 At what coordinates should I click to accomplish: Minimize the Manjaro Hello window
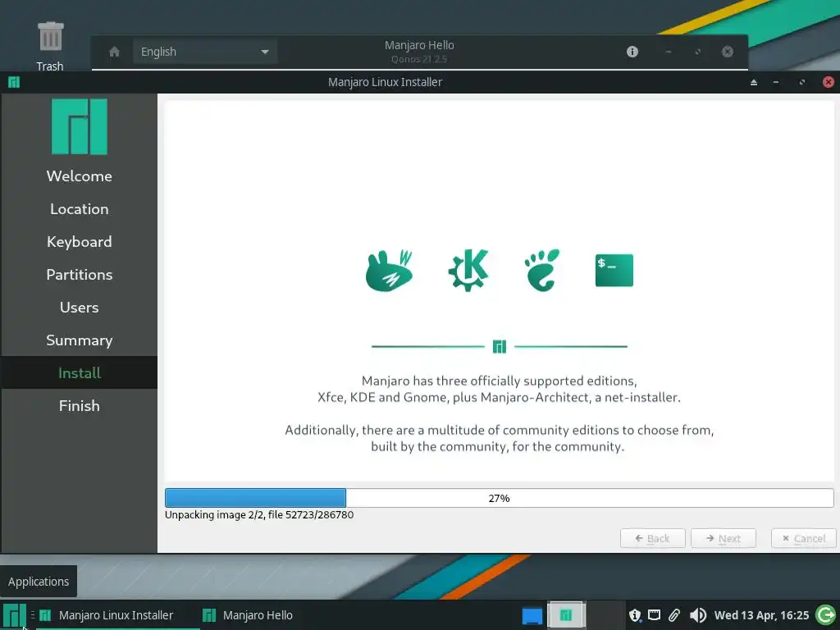pos(668,52)
